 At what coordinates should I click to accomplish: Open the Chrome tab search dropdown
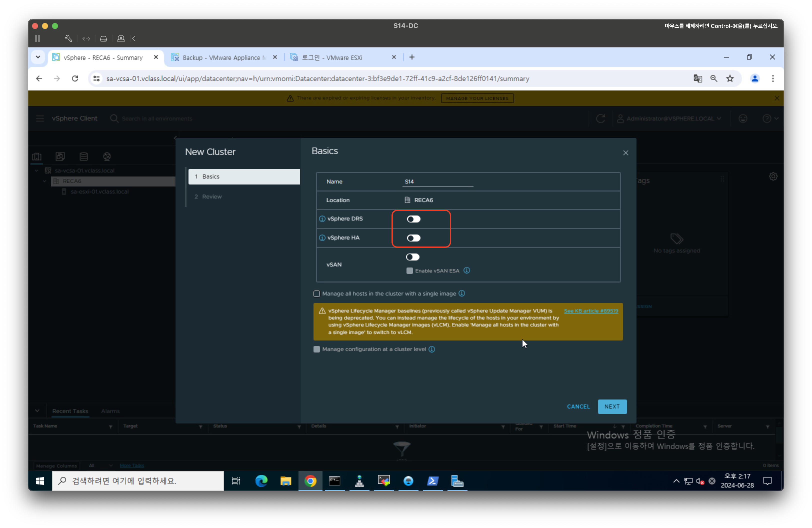click(38, 57)
